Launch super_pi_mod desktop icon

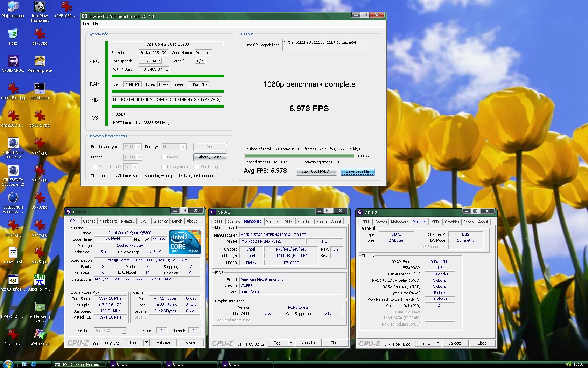tap(40, 283)
